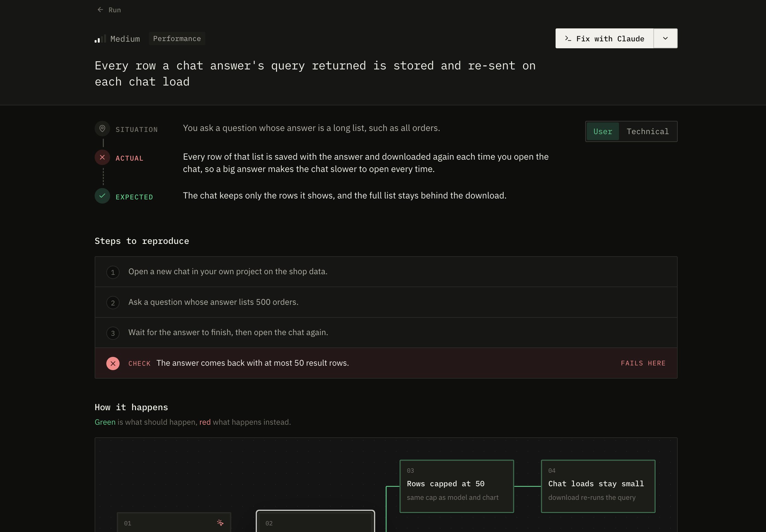Click the Medium severity label
This screenshot has height=532, width=766.
(x=125, y=39)
